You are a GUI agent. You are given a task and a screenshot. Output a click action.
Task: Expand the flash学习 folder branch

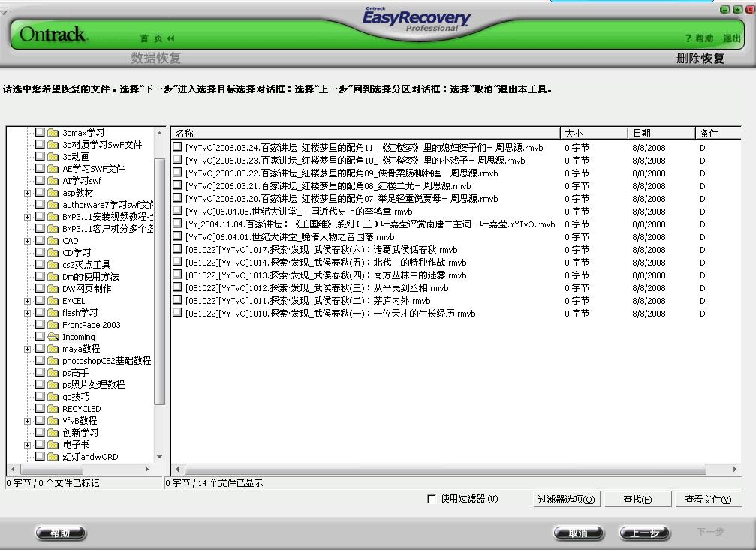point(28,313)
